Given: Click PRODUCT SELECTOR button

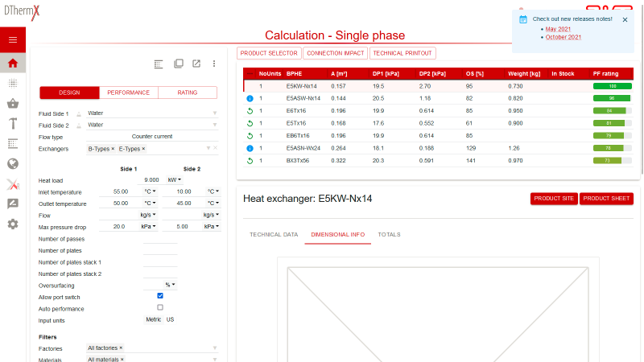Looking at the screenshot, I should [269, 53].
